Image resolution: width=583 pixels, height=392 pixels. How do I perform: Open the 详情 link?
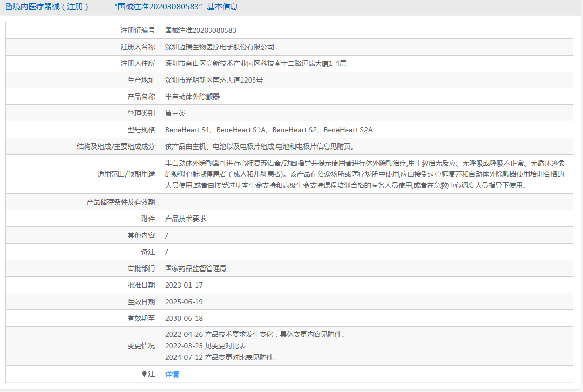coord(172,374)
